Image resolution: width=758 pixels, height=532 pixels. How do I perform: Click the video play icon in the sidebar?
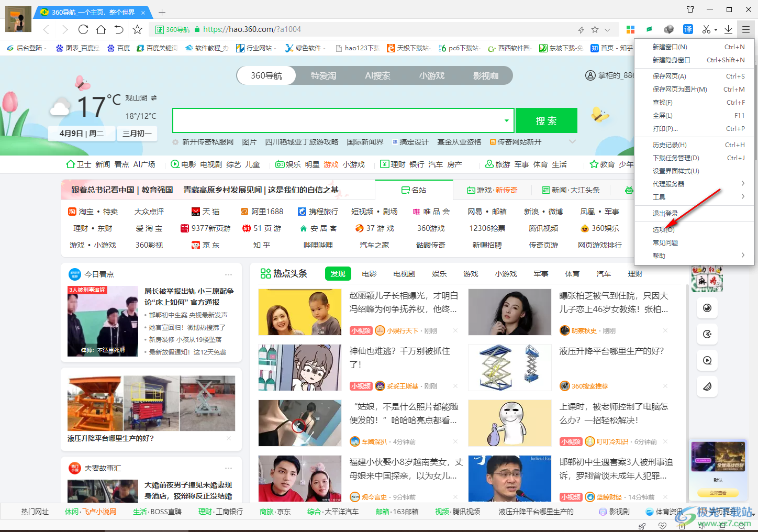707,360
